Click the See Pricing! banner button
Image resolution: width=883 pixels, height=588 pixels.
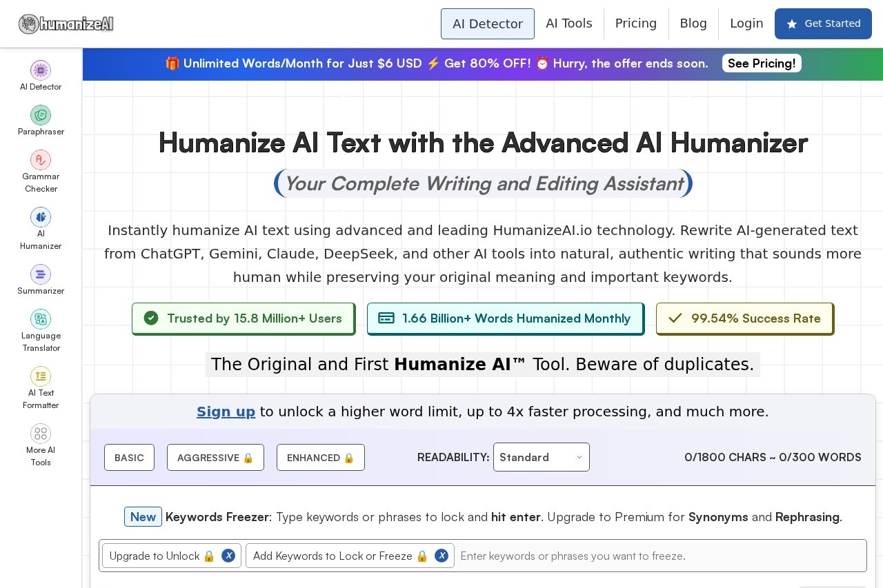(762, 63)
